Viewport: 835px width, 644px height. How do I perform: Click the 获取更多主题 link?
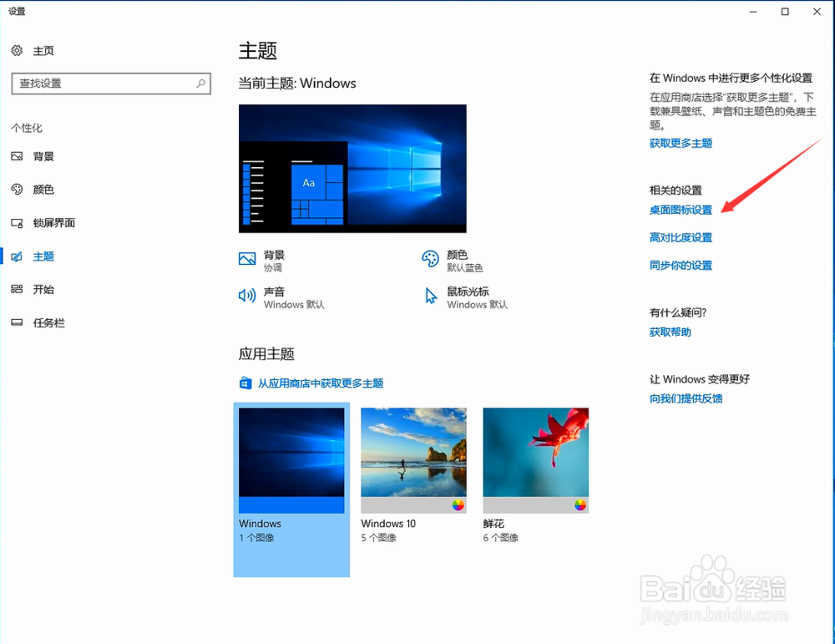[x=681, y=144]
